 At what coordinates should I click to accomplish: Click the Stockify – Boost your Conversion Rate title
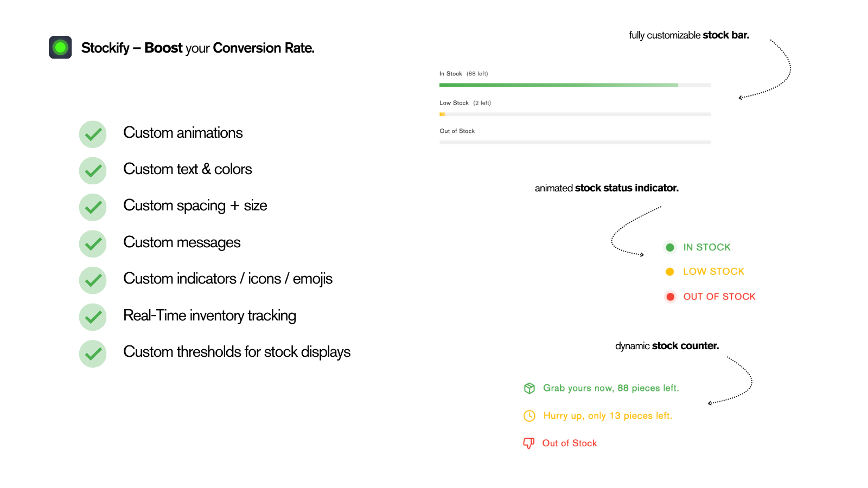198,48
